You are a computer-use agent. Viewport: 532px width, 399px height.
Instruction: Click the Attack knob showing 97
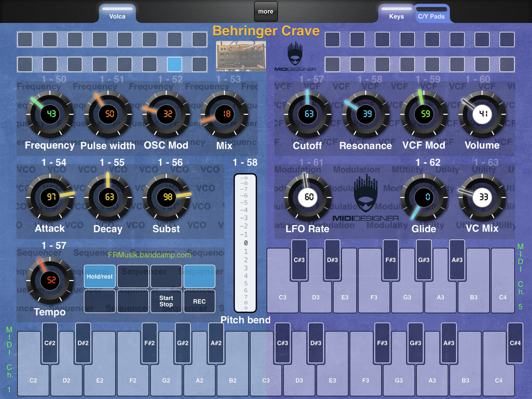click(50, 197)
